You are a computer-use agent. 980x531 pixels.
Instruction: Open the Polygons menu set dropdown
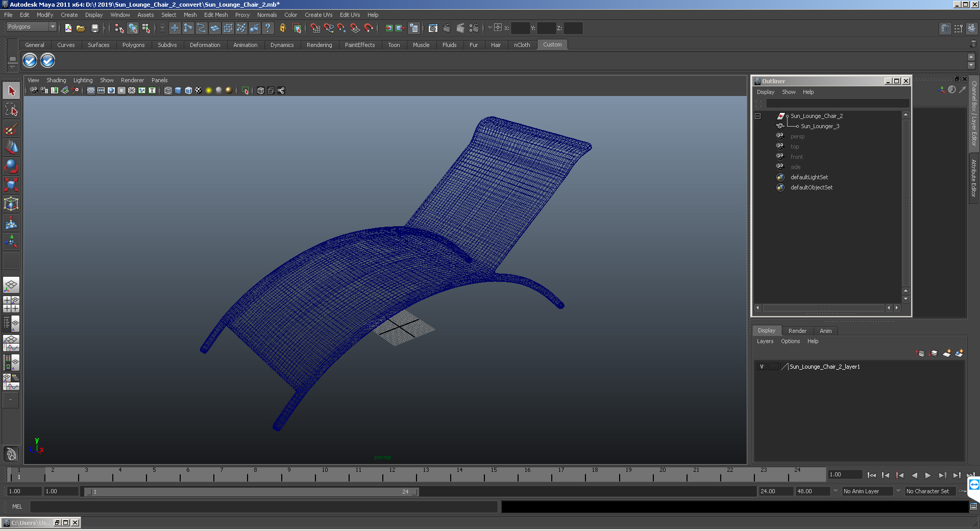click(x=32, y=27)
